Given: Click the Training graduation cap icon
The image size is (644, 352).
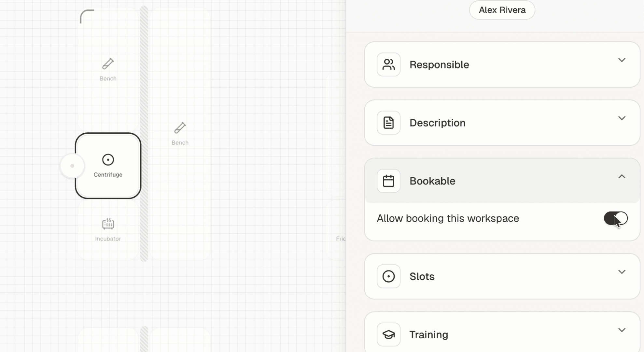Looking at the screenshot, I should pos(388,334).
